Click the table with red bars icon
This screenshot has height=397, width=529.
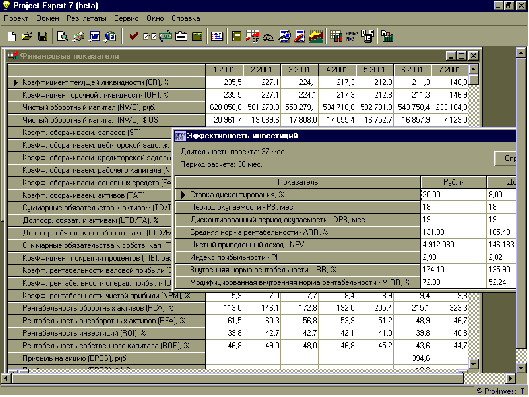point(336,36)
